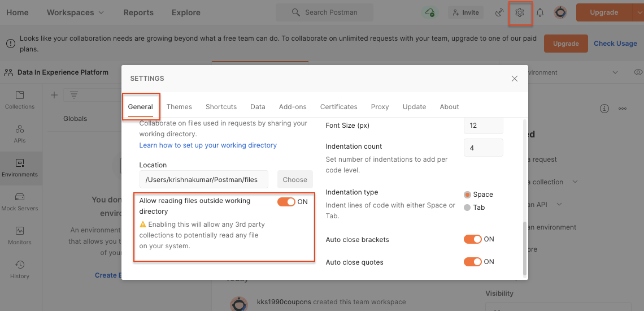Click the settings dialog vertical scrollbar
The image size is (644, 311).
pyautogui.click(x=525, y=248)
